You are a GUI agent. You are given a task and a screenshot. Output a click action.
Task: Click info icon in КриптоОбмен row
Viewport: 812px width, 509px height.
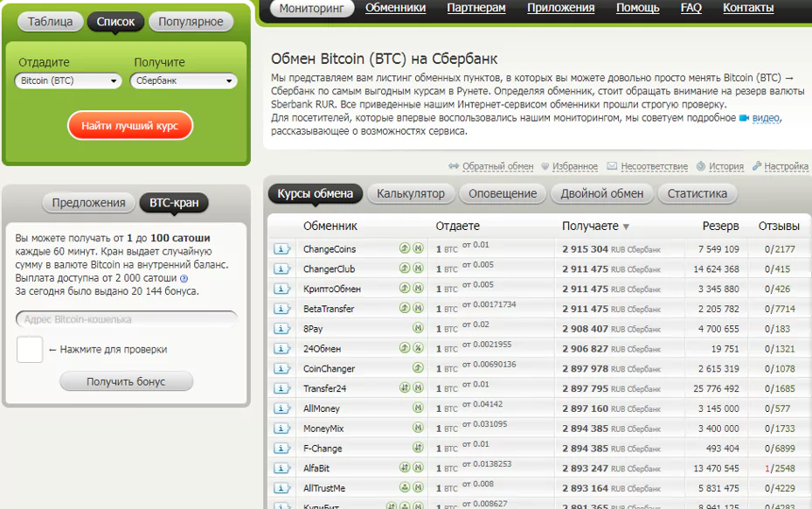(282, 289)
